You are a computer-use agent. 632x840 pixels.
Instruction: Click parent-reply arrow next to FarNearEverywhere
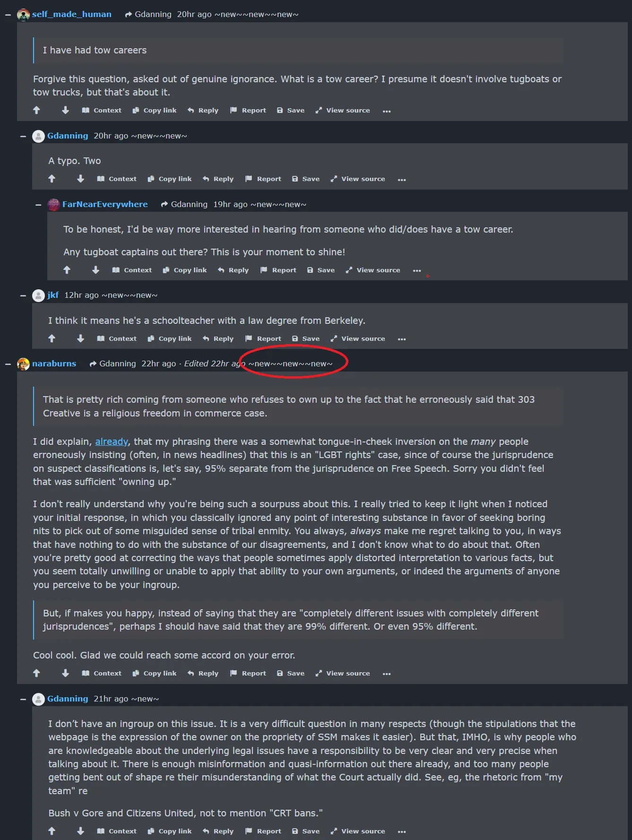164,204
